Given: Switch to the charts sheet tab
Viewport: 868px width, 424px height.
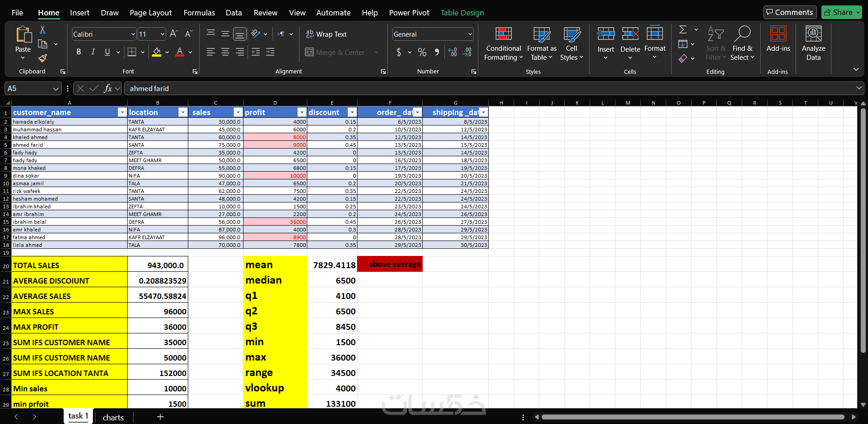Looking at the screenshot, I should click(113, 417).
